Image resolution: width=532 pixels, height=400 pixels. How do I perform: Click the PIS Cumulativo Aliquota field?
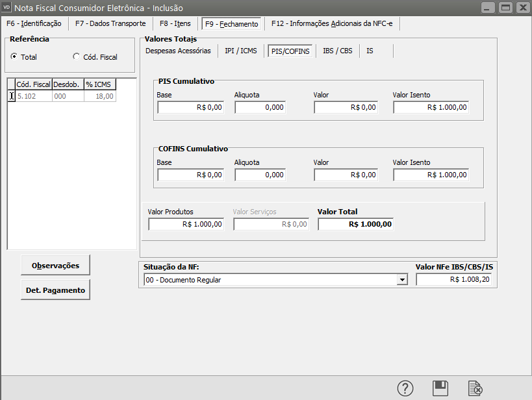(x=260, y=108)
